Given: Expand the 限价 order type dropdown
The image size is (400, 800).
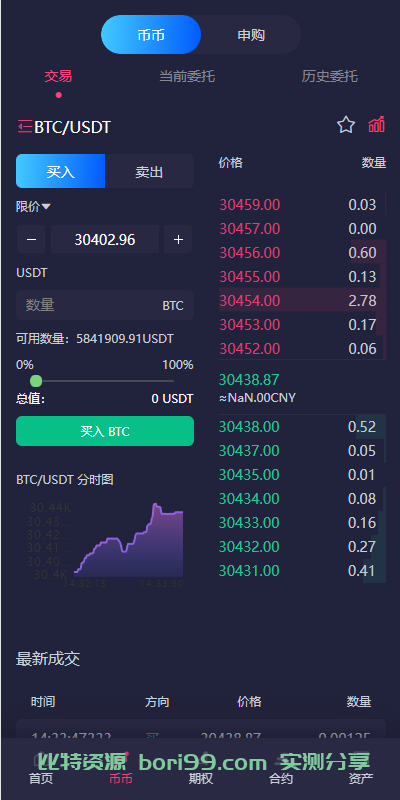Looking at the screenshot, I should pyautogui.click(x=33, y=207).
